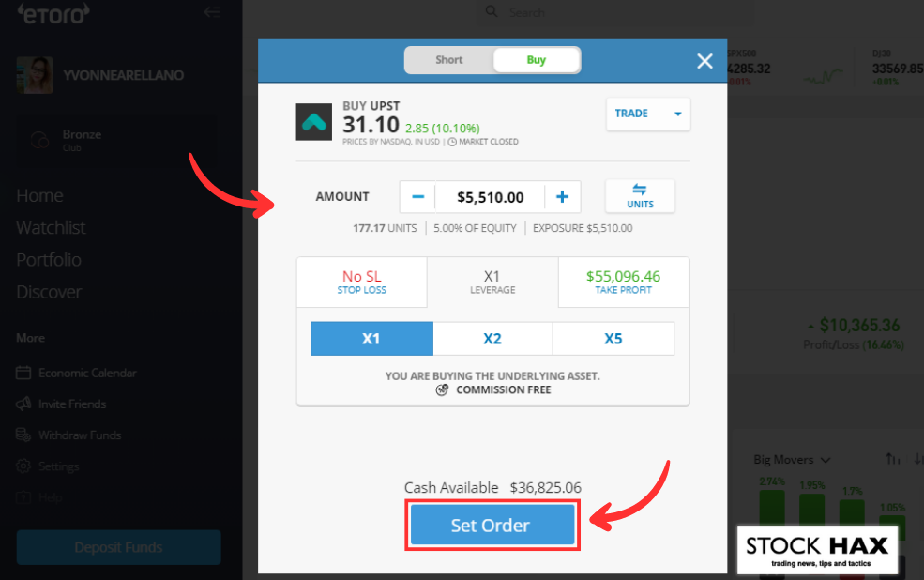Toggle order to Short
Image resolution: width=924 pixels, height=580 pixels.
pos(449,60)
